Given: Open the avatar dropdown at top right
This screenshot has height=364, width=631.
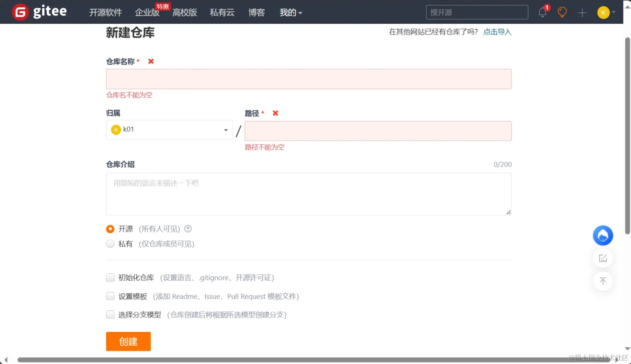Looking at the screenshot, I should pyautogui.click(x=606, y=12).
